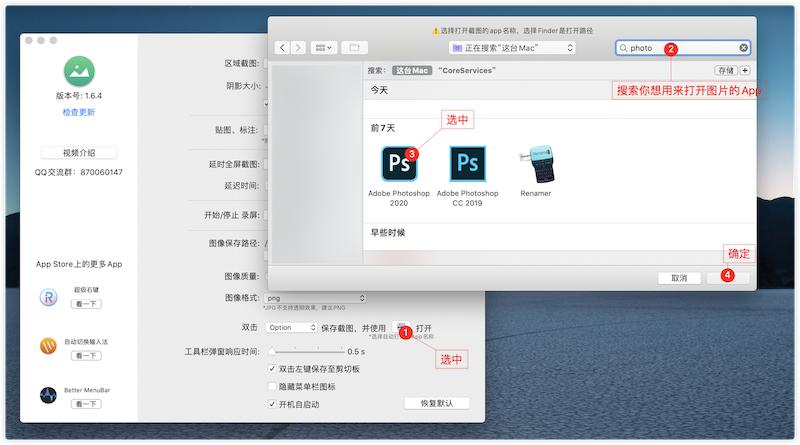Screen dimensions: 800x445
Task: Click the photo search field
Action: [683, 48]
